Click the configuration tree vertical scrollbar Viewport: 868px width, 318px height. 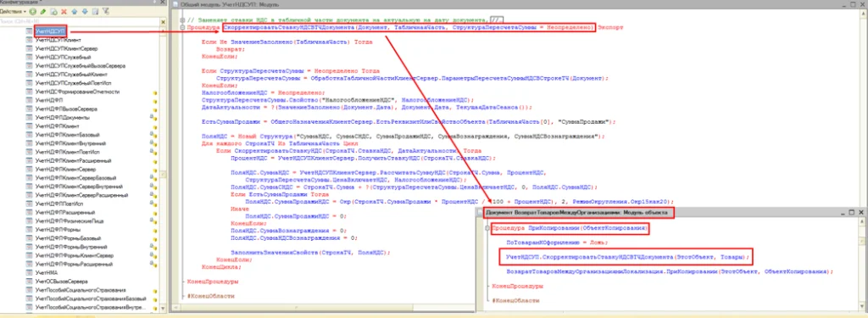[x=164, y=166]
